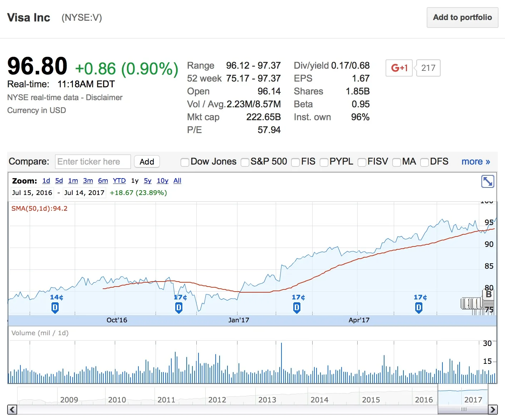
Task: Set chart zoom to All
Action: click(177, 181)
